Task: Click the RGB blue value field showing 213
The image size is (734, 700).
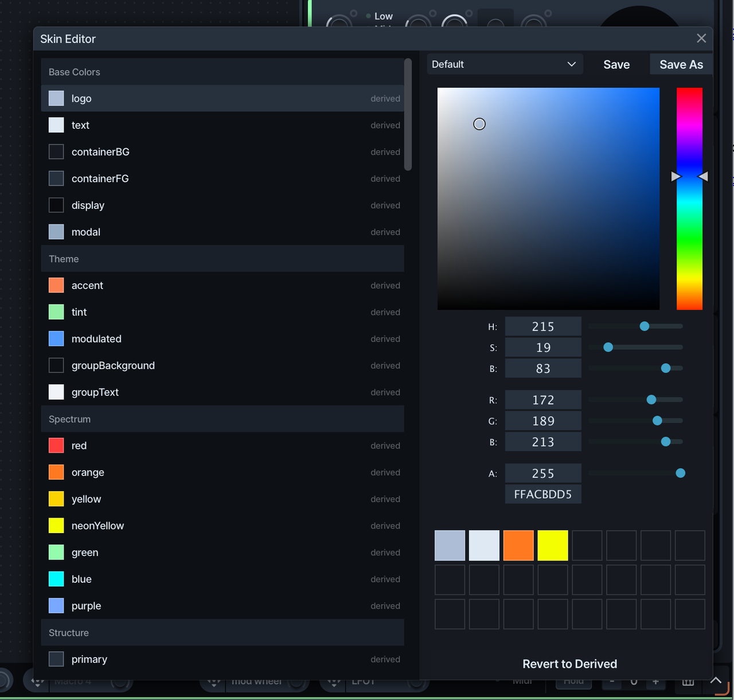Action: [x=543, y=442]
